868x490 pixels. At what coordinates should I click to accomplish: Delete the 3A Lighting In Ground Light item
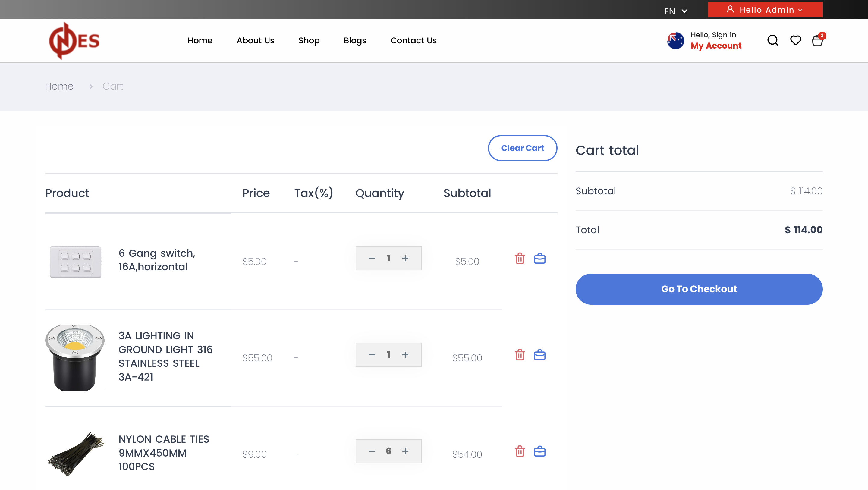click(520, 355)
